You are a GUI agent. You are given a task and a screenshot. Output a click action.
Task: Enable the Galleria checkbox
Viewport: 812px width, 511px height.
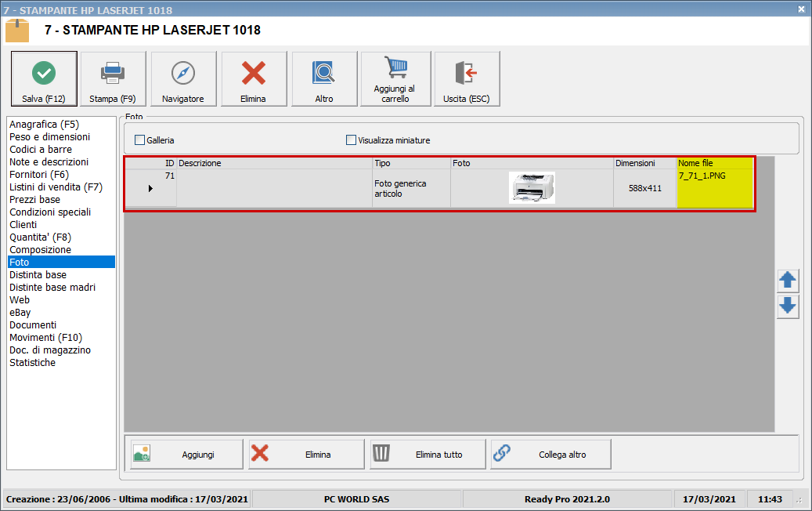140,140
